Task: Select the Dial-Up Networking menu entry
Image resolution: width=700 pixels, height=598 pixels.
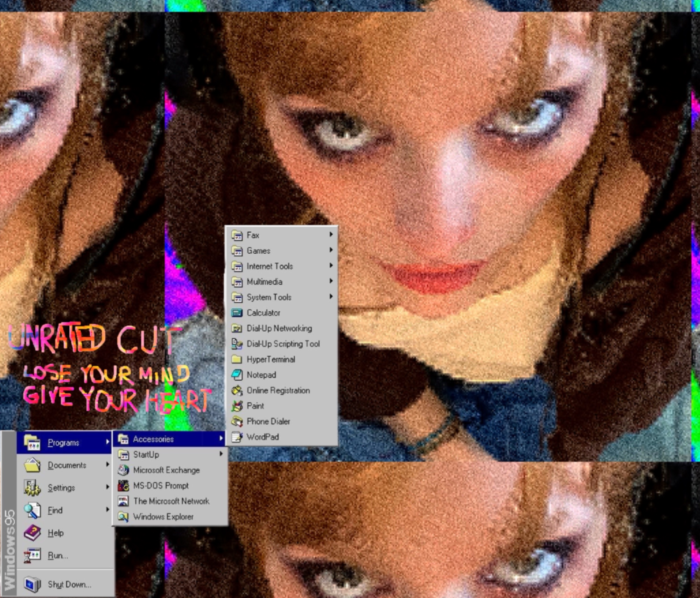Action: (279, 328)
